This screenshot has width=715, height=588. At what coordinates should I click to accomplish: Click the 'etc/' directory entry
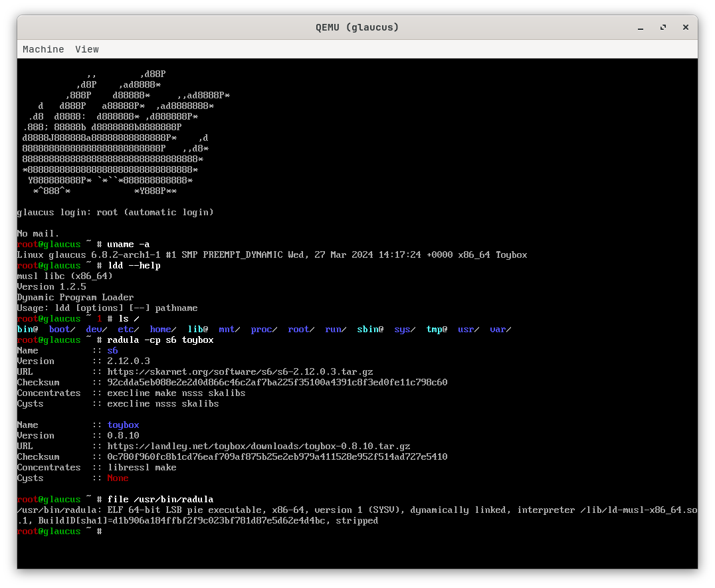click(x=128, y=330)
